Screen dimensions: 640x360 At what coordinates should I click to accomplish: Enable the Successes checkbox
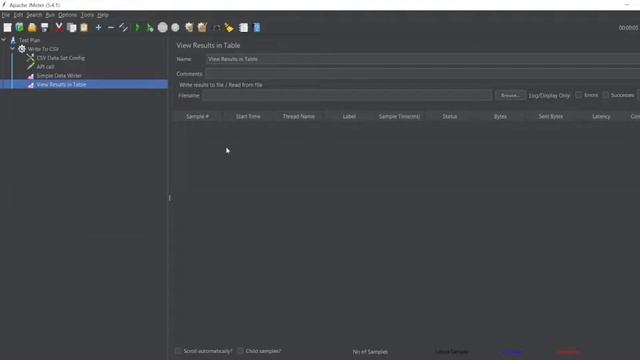tap(605, 95)
